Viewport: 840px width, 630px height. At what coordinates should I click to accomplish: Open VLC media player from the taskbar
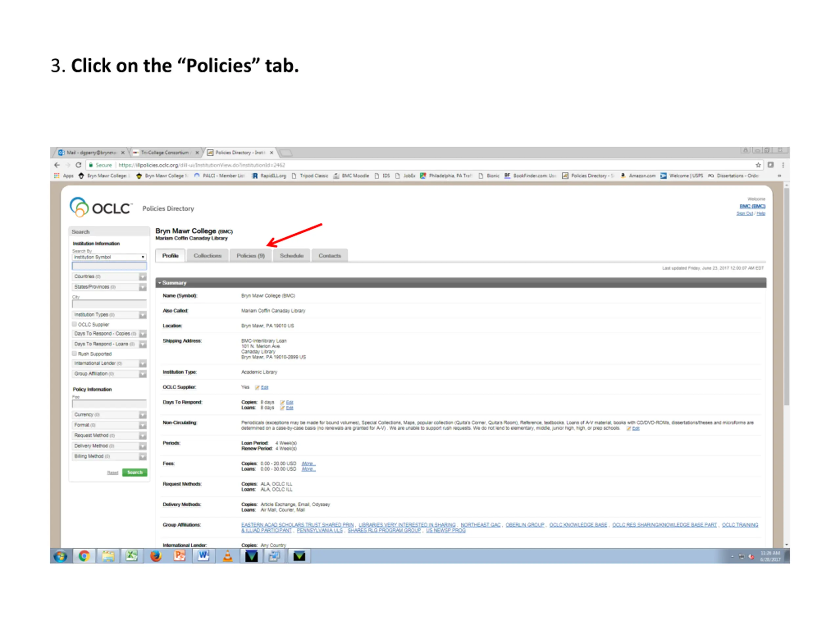227,556
